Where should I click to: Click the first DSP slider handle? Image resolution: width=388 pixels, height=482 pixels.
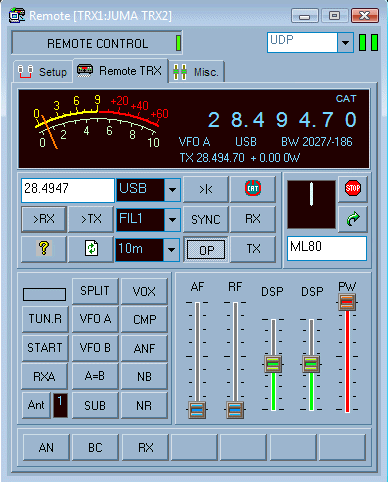(x=273, y=364)
